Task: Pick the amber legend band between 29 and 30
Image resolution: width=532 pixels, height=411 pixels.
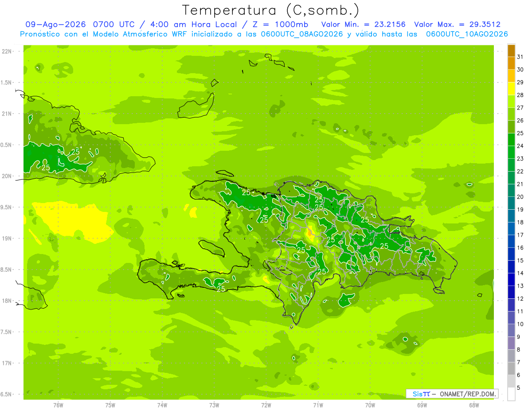Action: [511, 76]
